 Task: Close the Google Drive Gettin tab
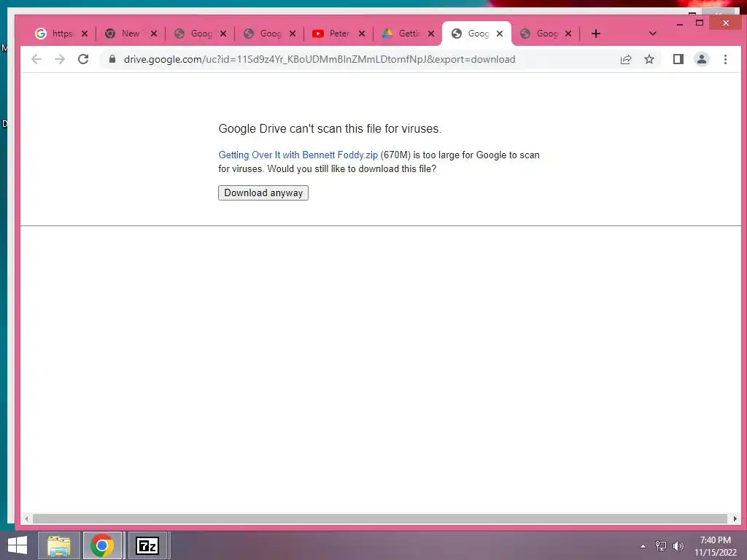pos(430,34)
